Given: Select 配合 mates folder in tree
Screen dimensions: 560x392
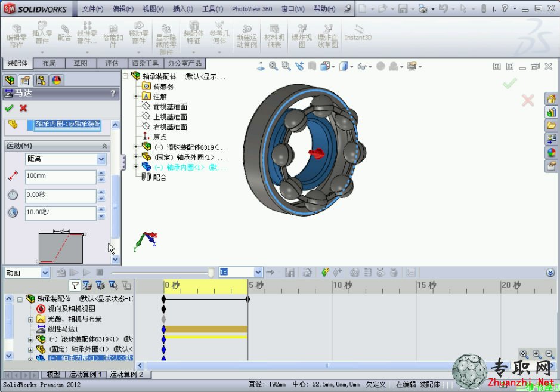Looking at the screenshot, I should click(x=160, y=177).
